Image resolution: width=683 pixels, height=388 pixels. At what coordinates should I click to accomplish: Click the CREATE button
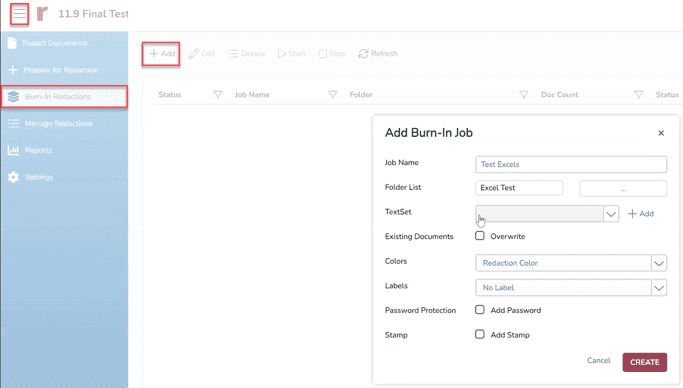tap(645, 362)
